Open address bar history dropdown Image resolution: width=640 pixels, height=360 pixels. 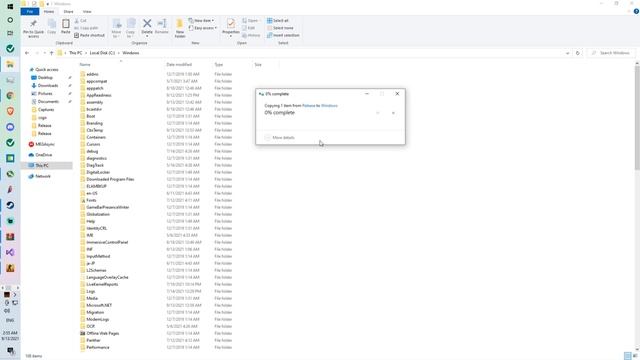567,53
